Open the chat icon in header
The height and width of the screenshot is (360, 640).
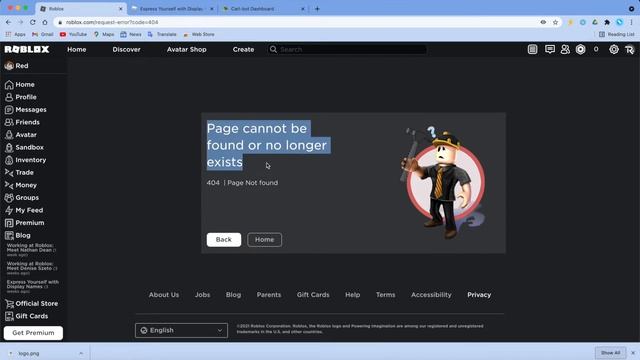tap(550, 49)
